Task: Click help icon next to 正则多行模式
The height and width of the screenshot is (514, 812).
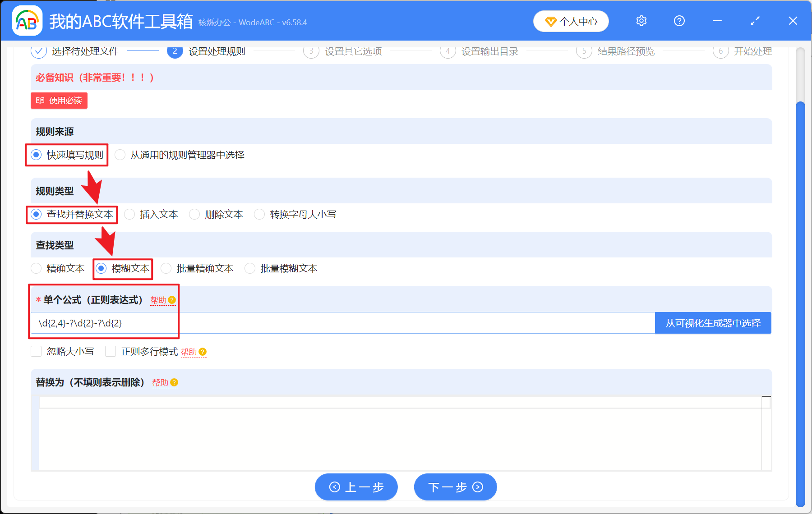Action: (x=203, y=353)
